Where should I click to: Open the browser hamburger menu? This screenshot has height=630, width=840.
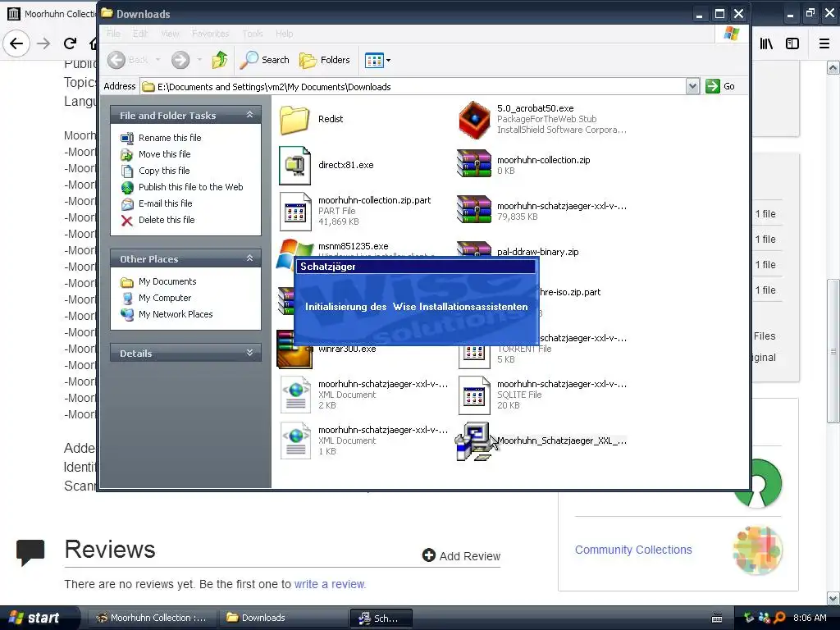(824, 43)
